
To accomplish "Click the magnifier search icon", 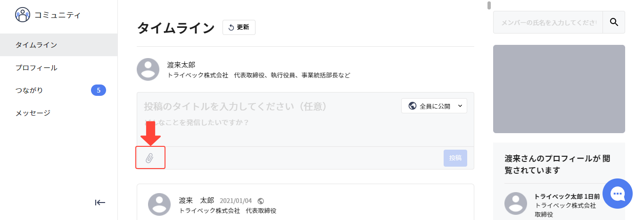I will 614,22.
